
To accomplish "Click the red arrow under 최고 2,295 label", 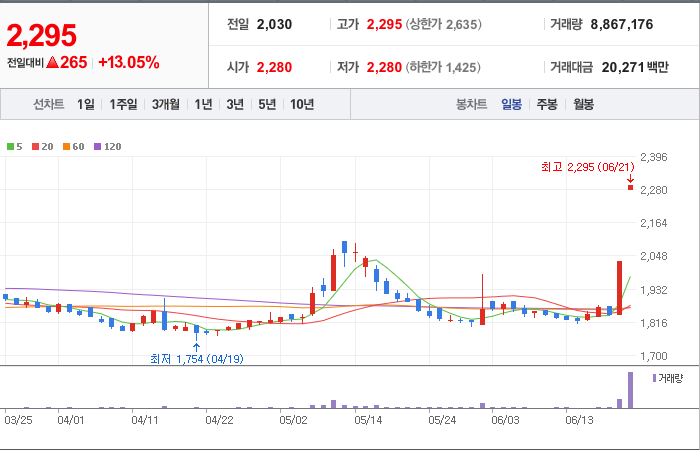I will [630, 179].
